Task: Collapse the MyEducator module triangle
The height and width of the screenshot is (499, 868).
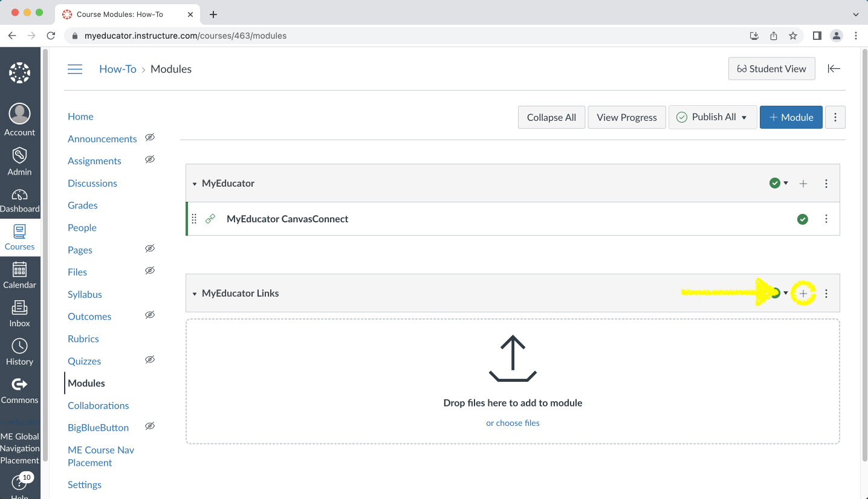Action: point(195,184)
